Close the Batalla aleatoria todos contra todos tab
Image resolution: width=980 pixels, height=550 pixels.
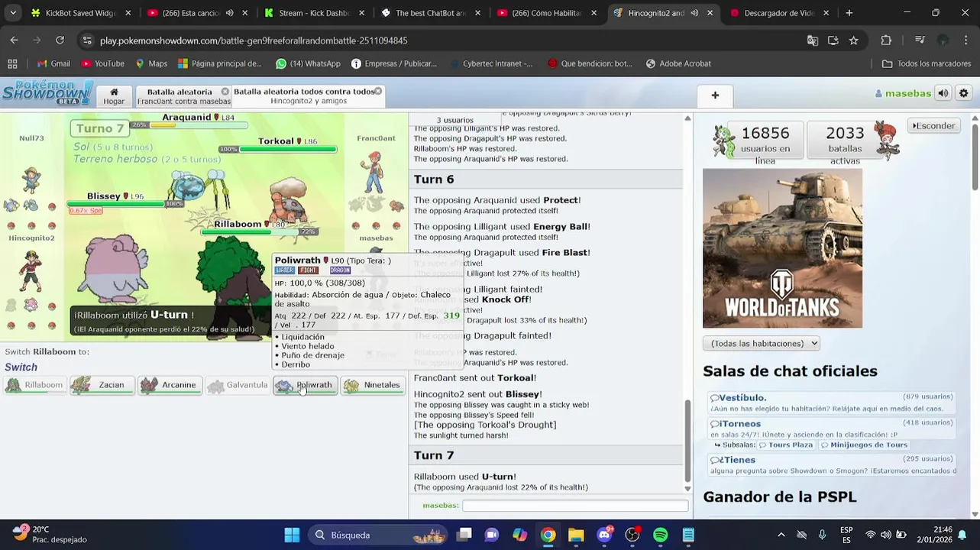[377, 91]
